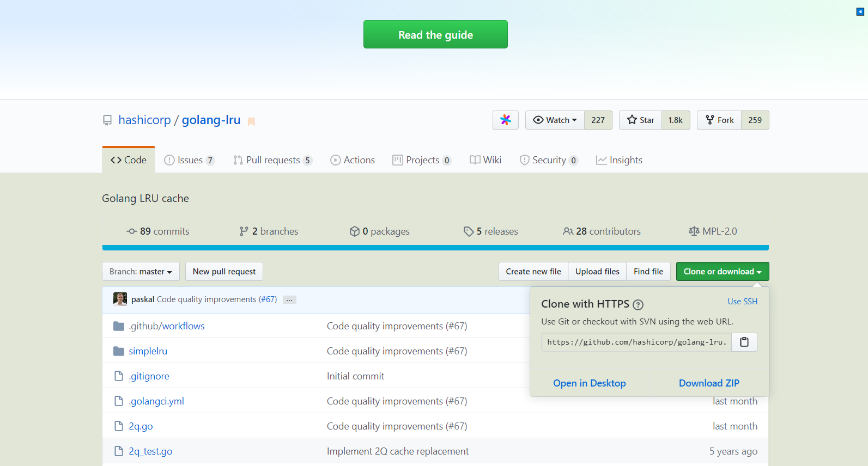Open paskal author link
The width and height of the screenshot is (868, 466).
point(143,299)
